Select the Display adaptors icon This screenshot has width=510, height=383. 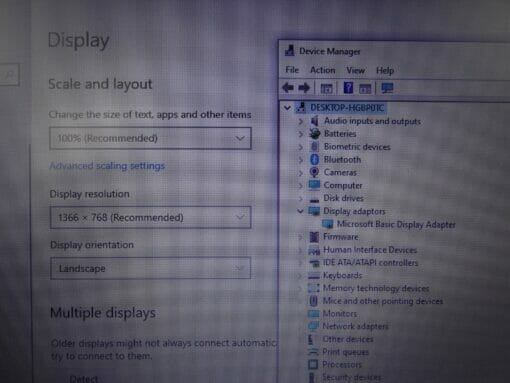pyautogui.click(x=314, y=211)
